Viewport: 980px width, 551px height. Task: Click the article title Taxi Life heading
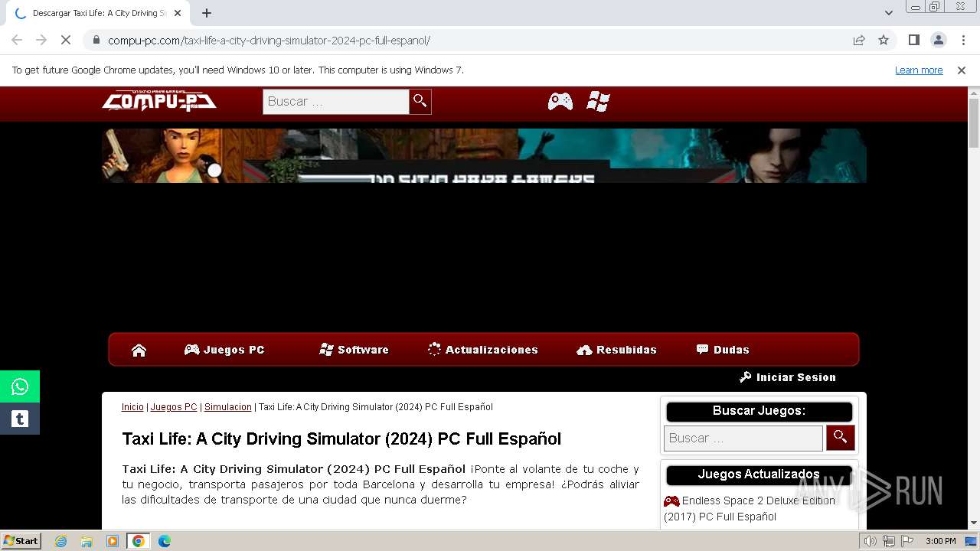tap(341, 439)
